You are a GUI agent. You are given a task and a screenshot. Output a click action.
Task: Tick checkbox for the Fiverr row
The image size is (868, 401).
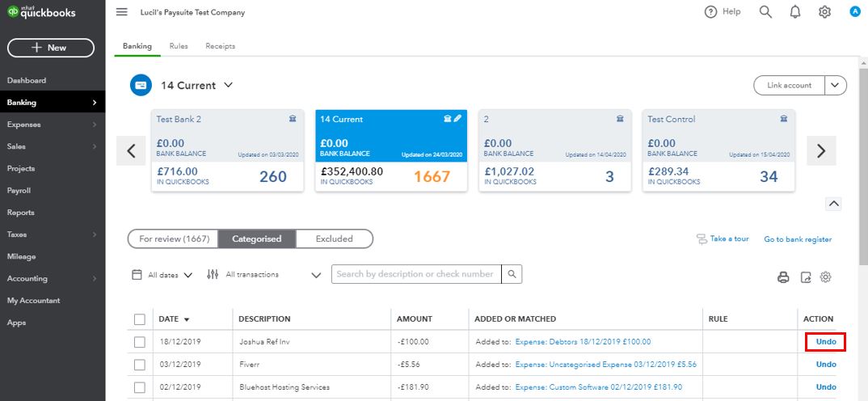pos(140,365)
